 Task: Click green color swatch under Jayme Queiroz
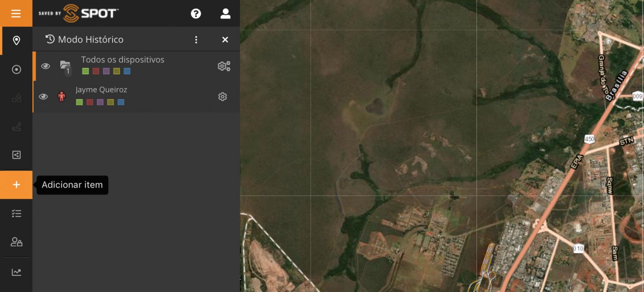(79, 102)
